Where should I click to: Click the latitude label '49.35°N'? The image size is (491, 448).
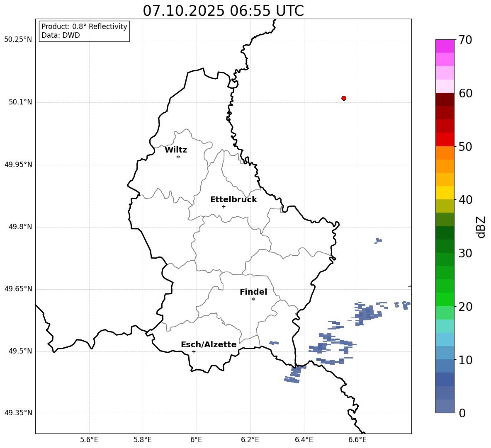18,413
